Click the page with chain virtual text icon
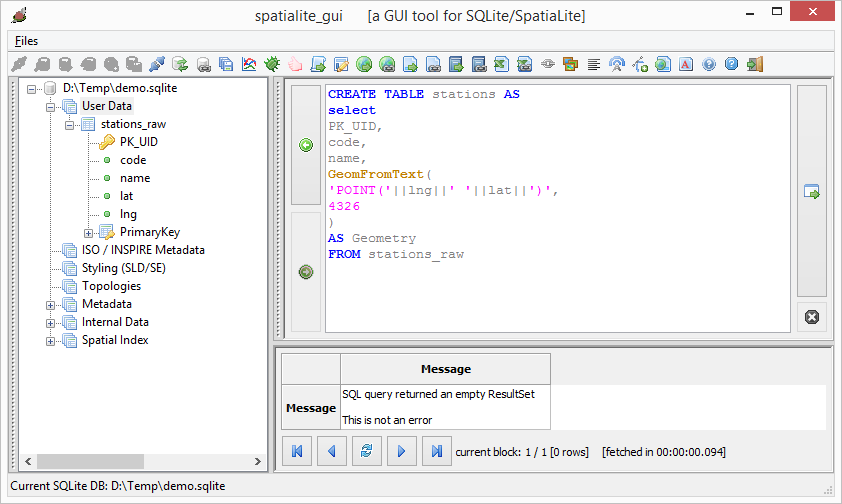Viewport: 842px width, 504px height. [433, 64]
